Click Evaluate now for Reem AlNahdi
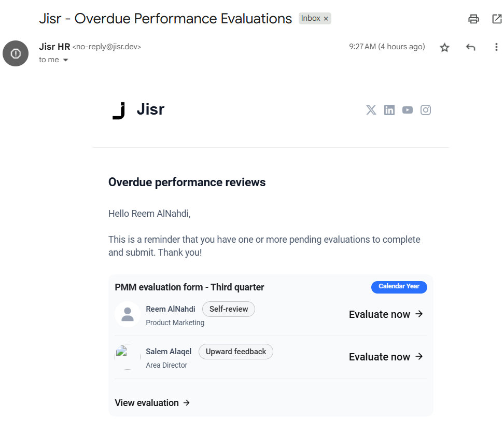This screenshot has height=446, width=504. 386,314
